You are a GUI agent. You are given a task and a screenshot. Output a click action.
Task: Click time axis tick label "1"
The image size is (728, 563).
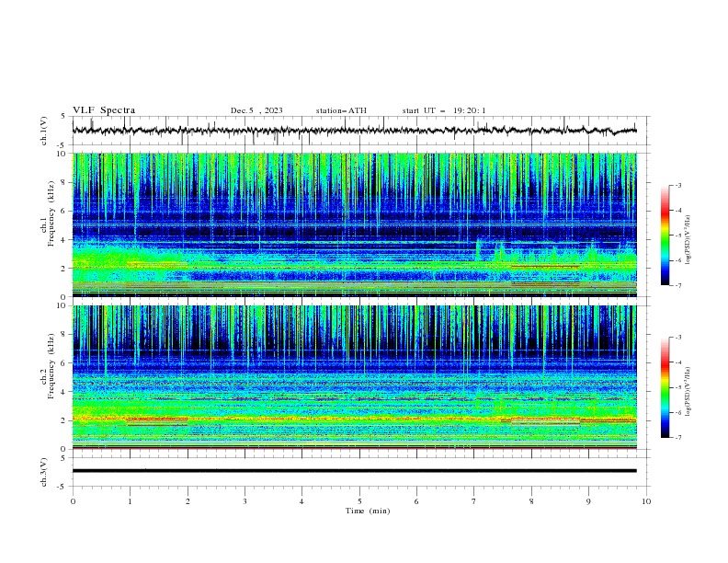130,501
